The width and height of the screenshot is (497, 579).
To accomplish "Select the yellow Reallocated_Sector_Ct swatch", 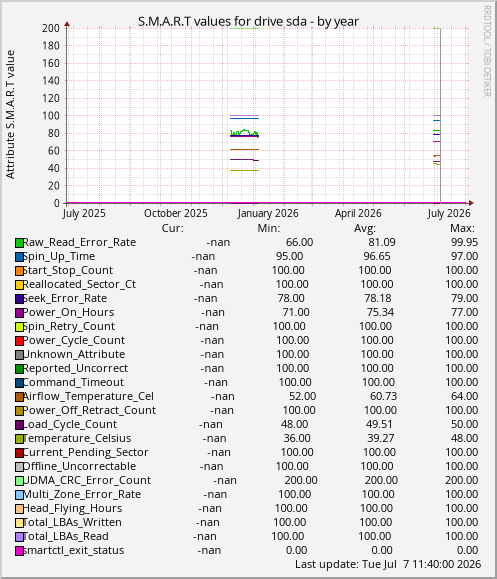I will pos(19,285).
